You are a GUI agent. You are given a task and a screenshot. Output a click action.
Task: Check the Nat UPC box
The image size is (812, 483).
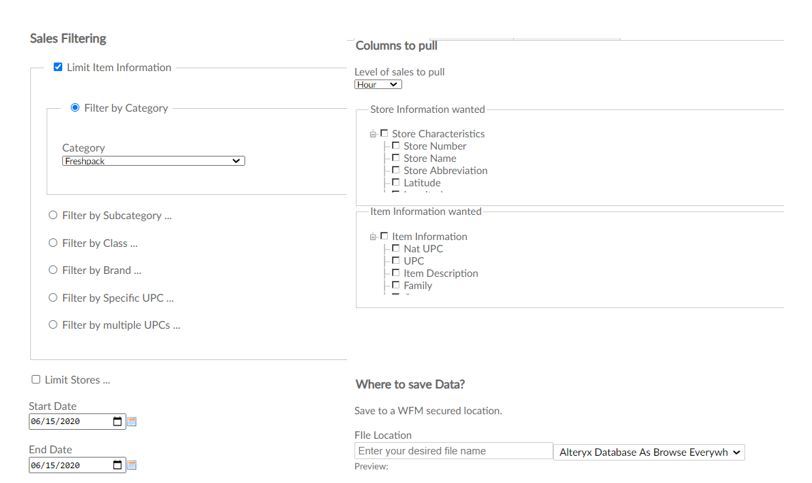click(396, 249)
